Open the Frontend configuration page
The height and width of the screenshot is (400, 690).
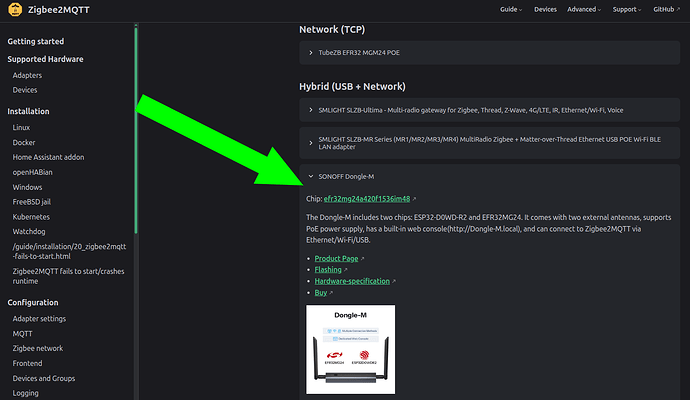[27, 363]
